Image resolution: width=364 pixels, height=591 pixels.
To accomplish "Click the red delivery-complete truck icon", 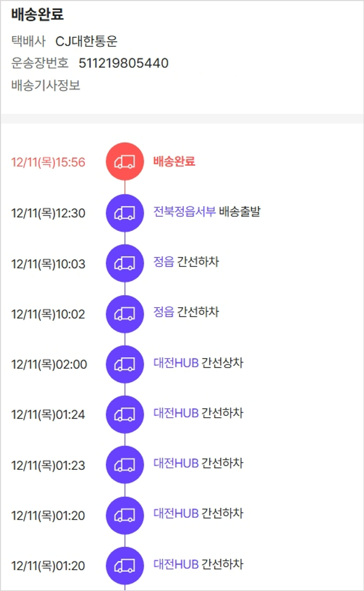I will tap(125, 162).
